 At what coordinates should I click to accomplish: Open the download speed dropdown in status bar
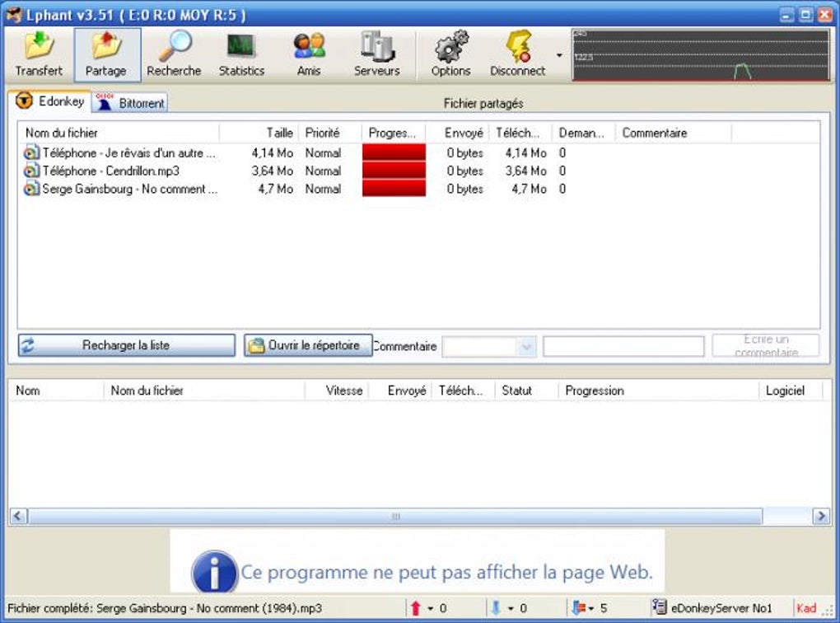(511, 608)
